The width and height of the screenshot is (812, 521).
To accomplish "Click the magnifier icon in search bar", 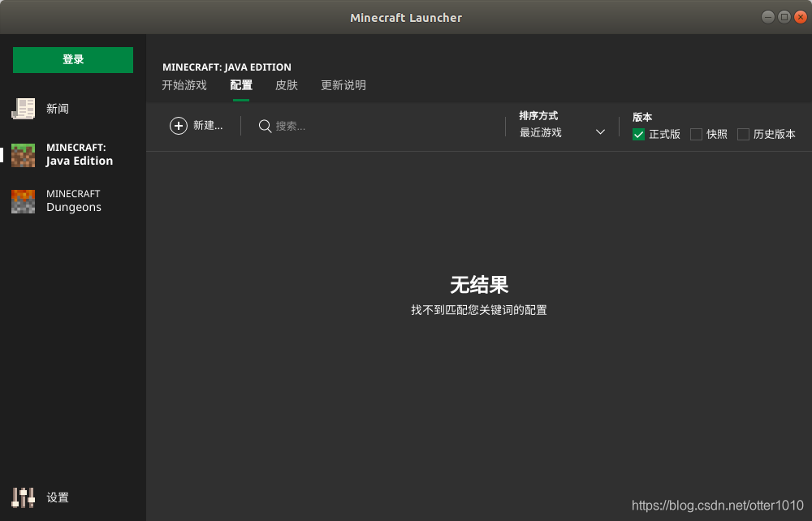I will pyautogui.click(x=264, y=126).
